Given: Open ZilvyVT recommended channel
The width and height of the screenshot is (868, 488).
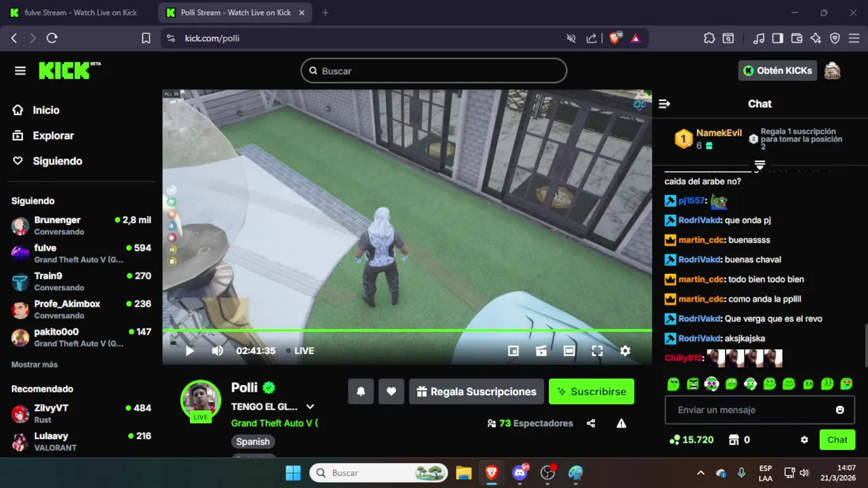Looking at the screenshot, I should (x=81, y=413).
